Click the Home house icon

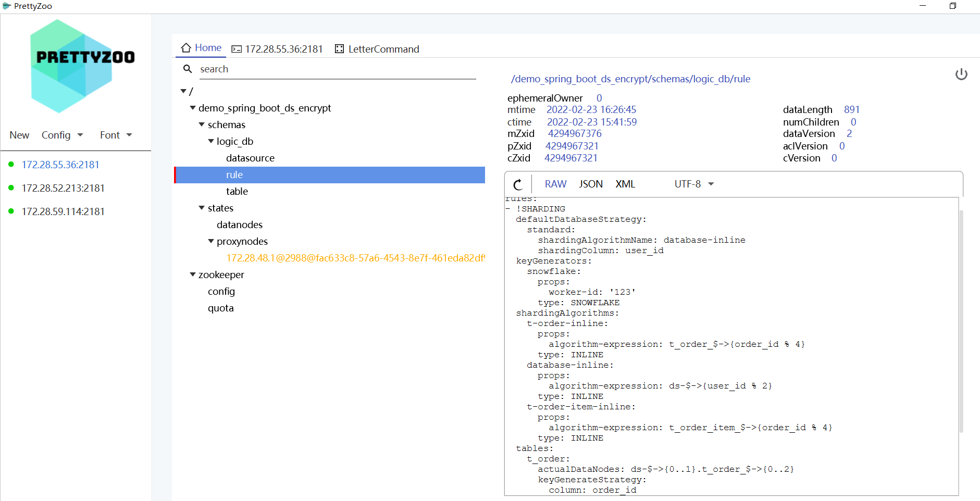pyautogui.click(x=186, y=48)
